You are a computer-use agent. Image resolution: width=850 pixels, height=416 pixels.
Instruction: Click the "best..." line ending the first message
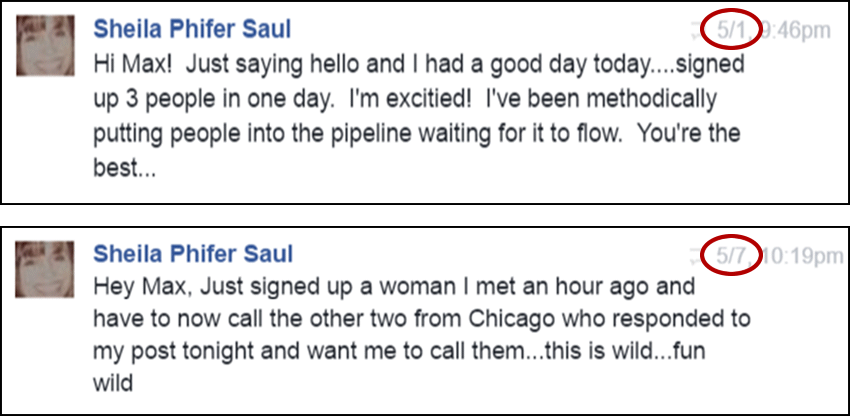point(122,169)
